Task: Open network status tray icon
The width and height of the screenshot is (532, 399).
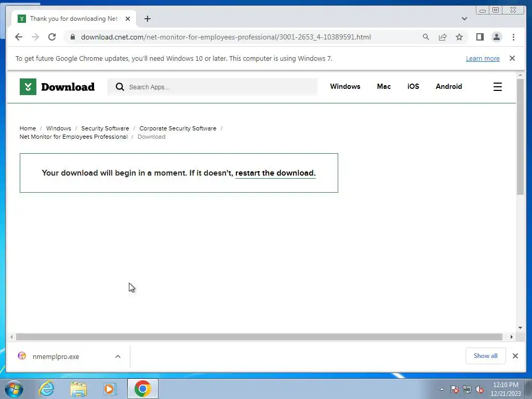Action: [x=467, y=390]
